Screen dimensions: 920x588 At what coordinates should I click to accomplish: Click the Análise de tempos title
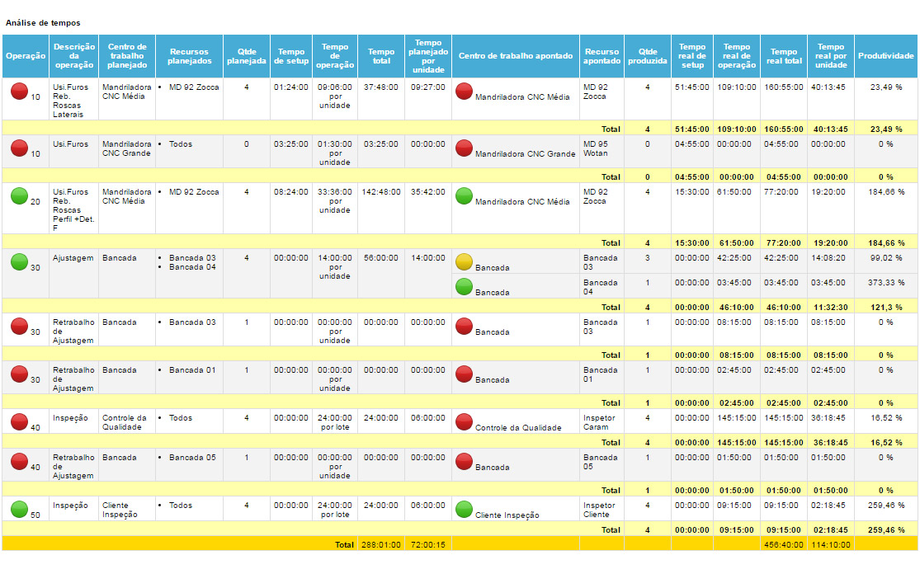(43, 23)
